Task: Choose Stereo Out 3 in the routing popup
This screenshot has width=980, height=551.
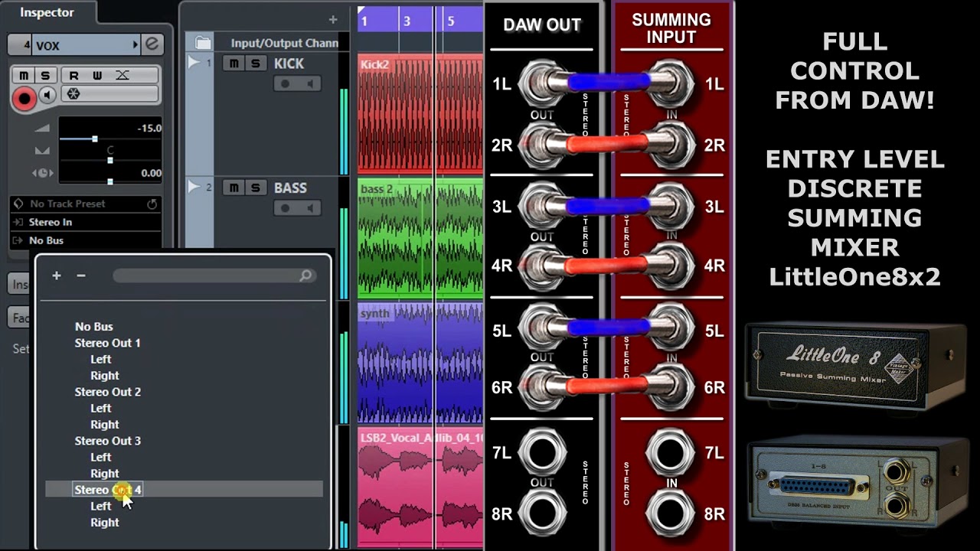Action: coord(107,441)
